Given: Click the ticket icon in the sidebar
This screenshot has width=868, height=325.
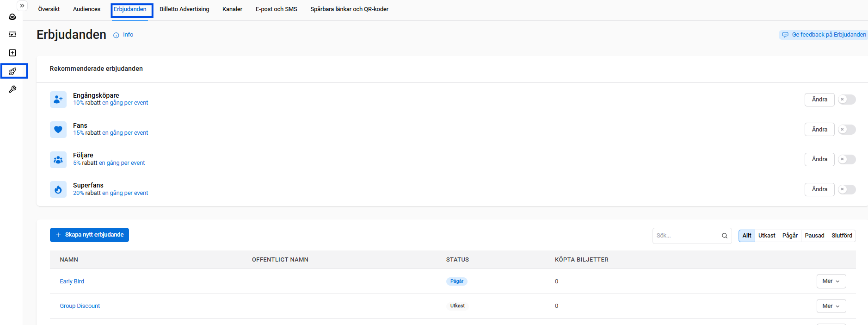Looking at the screenshot, I should (12, 34).
